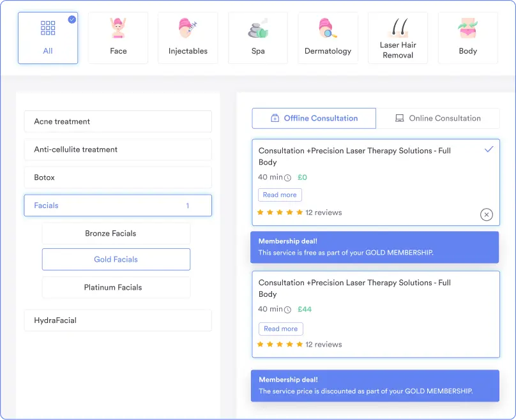Deselect the chosen service via circled X
The width and height of the screenshot is (516, 420).
coord(487,214)
